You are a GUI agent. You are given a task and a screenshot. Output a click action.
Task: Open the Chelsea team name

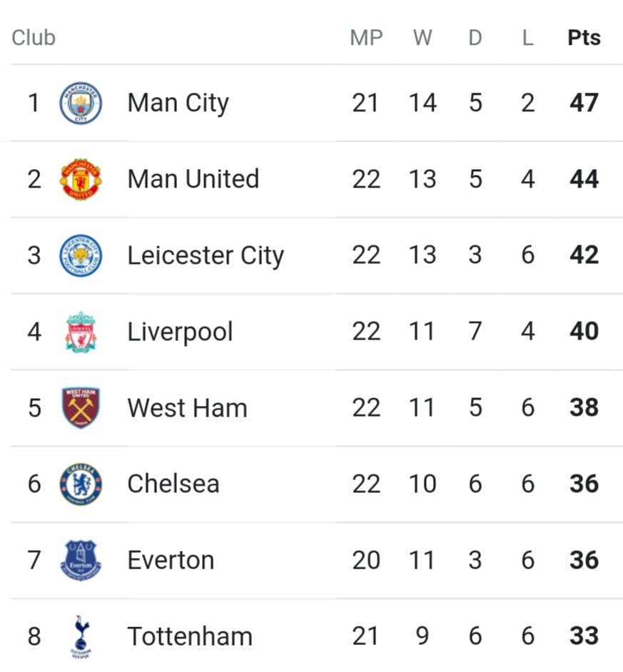pyautogui.click(x=173, y=484)
